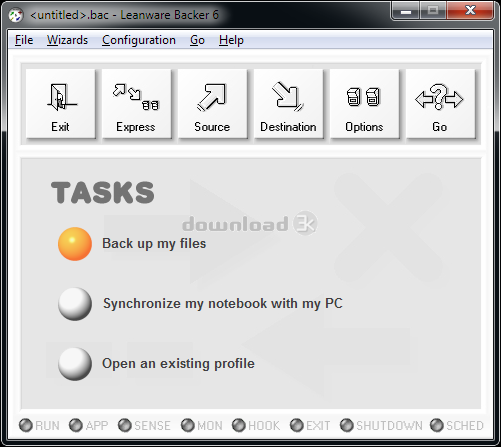Viewport: 501px width, 447px height.
Task: Click the Go question-mark arrows icon
Action: point(440,104)
